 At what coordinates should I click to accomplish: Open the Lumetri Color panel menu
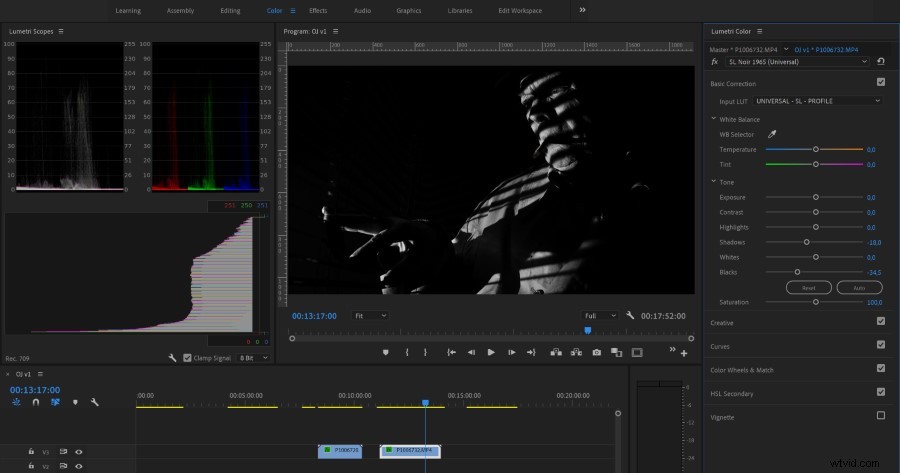coord(759,32)
